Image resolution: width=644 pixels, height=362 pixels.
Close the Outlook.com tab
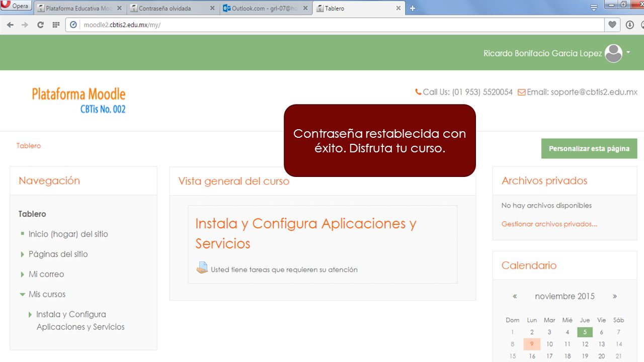[x=305, y=8]
